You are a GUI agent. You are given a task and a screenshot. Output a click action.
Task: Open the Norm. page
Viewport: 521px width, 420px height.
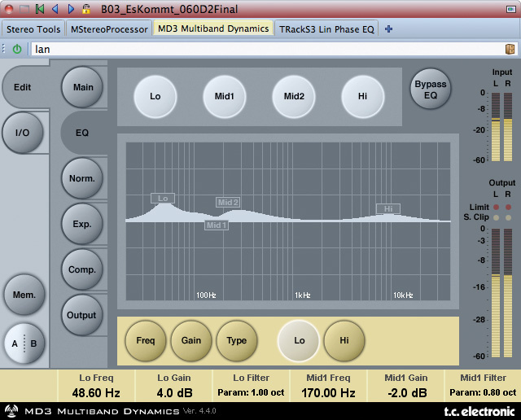82,178
